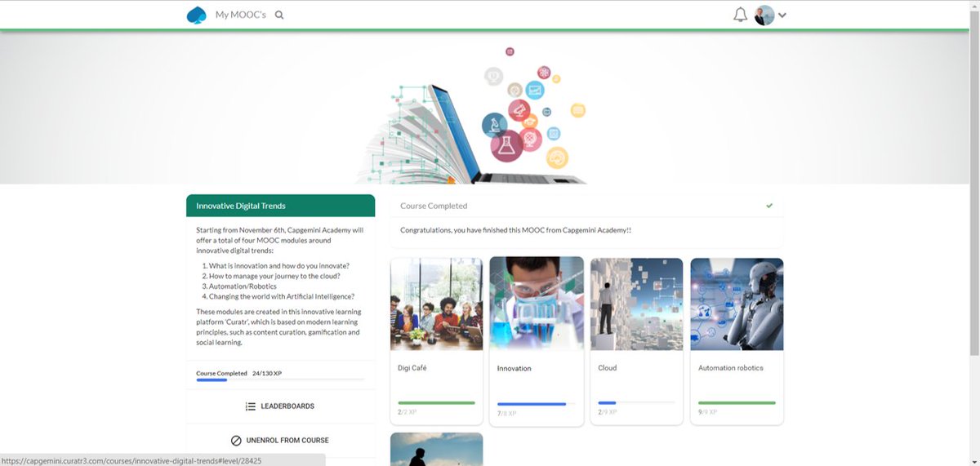Screen dimensions: 980x466
Task: Open the Innovation module thumbnail
Action: (537, 304)
